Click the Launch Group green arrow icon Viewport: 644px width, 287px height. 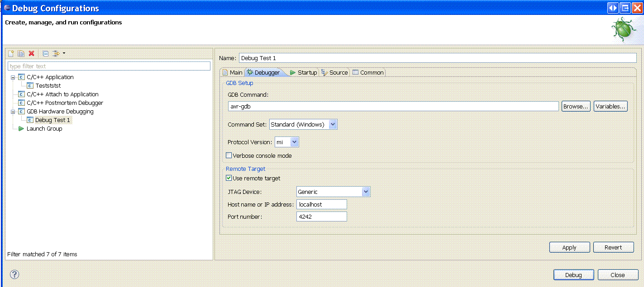(x=21, y=129)
